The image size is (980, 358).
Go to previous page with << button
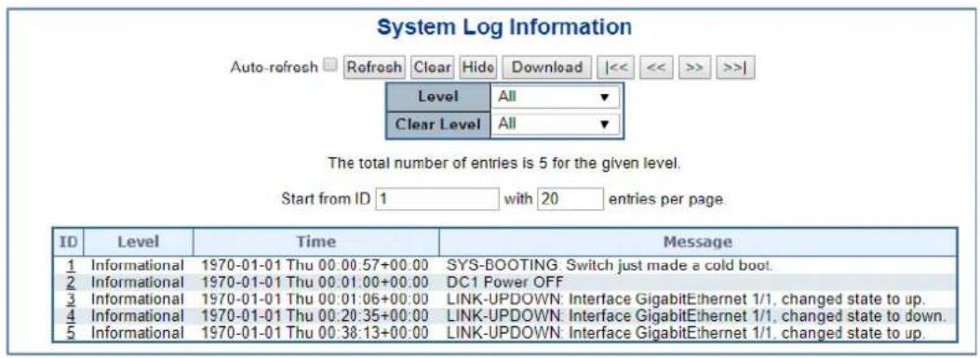[x=655, y=67]
